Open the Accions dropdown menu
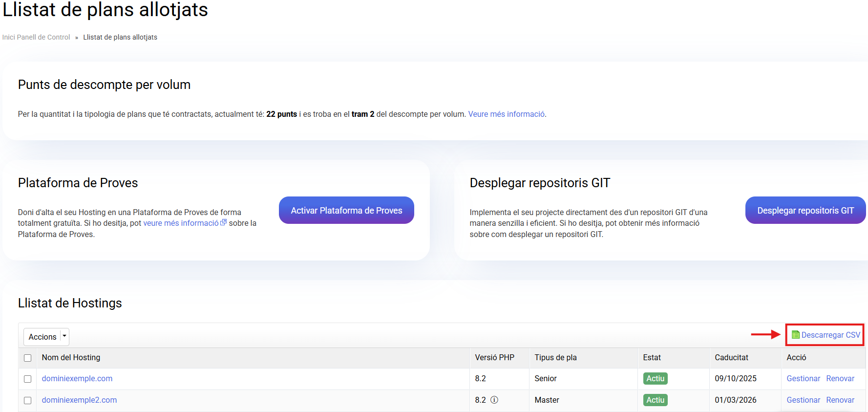 pos(42,337)
